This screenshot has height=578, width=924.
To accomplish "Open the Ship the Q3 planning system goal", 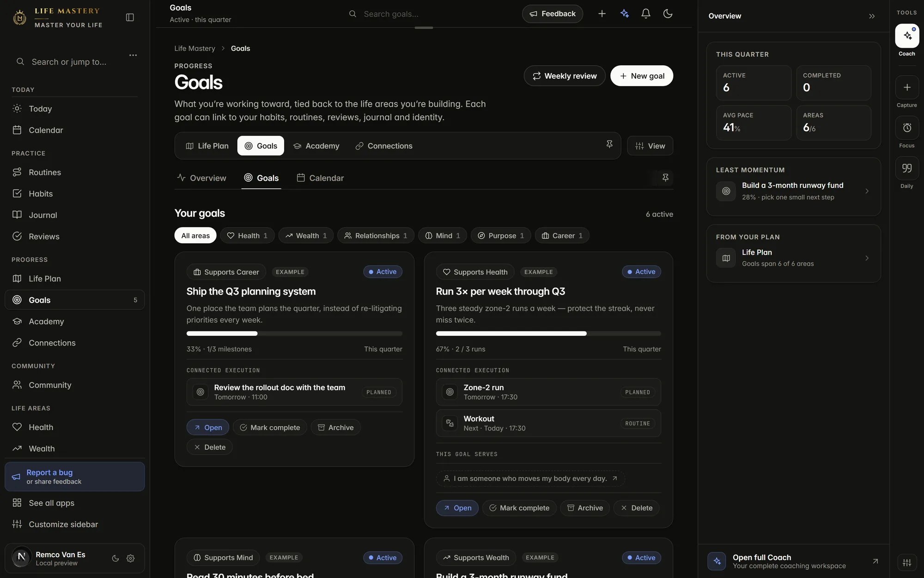I will pos(208,427).
